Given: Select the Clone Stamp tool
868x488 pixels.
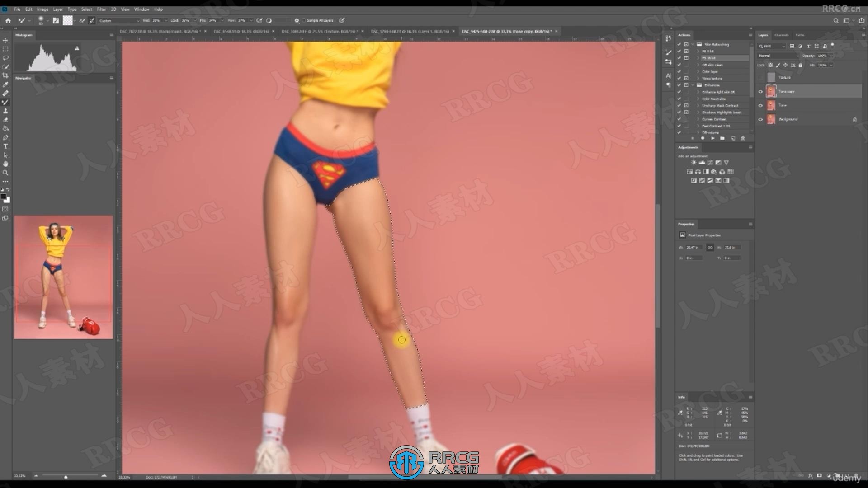Looking at the screenshot, I should [5, 111].
